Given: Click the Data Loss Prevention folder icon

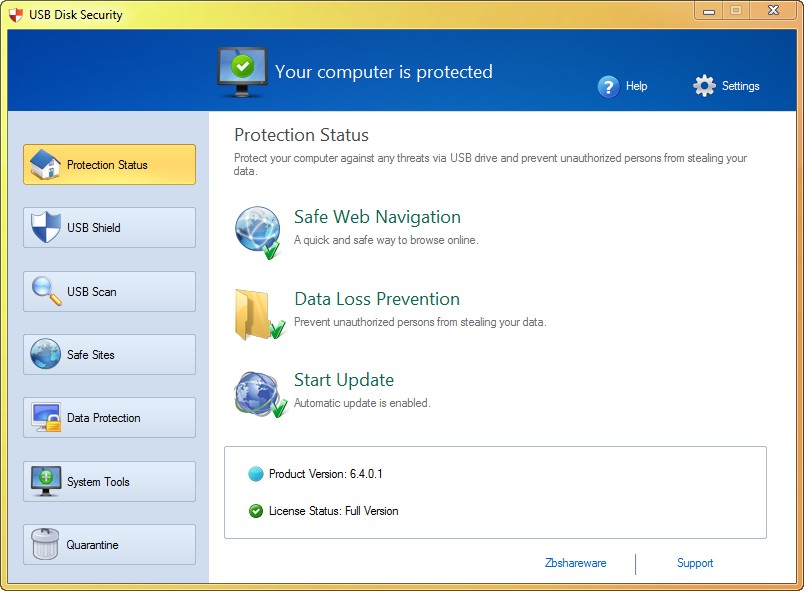Looking at the screenshot, I should 259,315.
